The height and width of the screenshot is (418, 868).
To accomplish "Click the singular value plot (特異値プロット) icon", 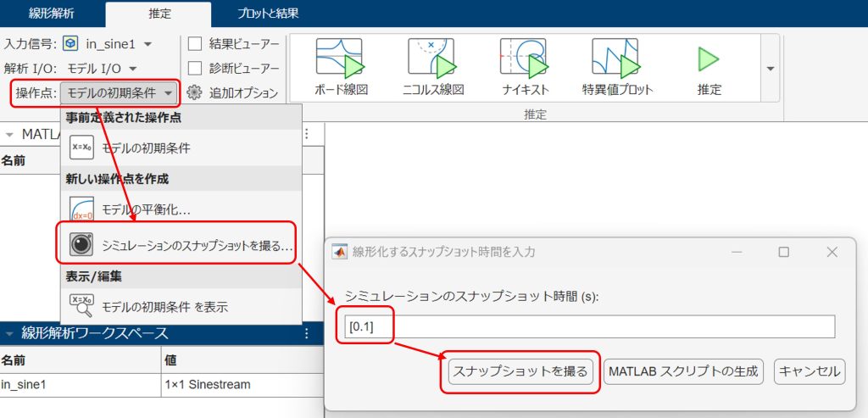I will pos(616,59).
